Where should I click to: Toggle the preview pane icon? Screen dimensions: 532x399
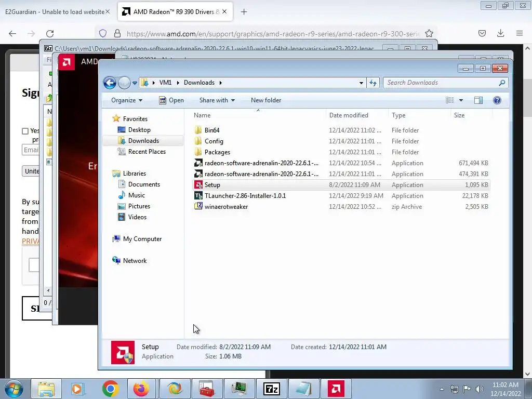[478, 100]
